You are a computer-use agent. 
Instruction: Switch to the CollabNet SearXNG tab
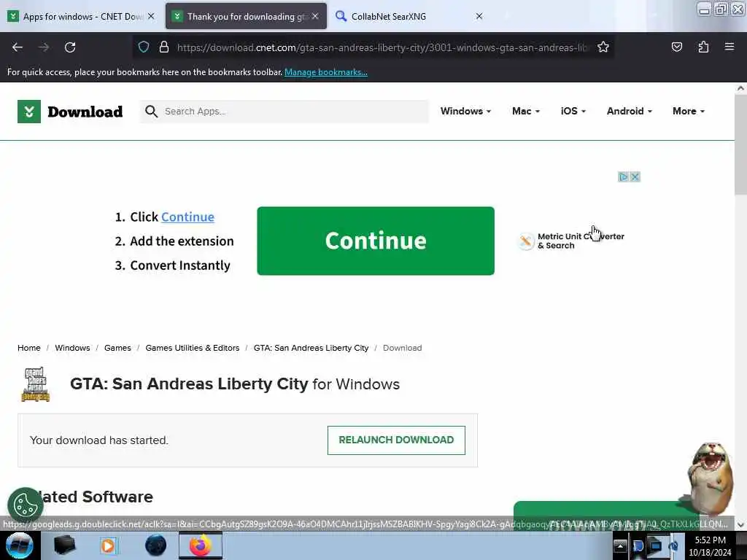(410, 17)
